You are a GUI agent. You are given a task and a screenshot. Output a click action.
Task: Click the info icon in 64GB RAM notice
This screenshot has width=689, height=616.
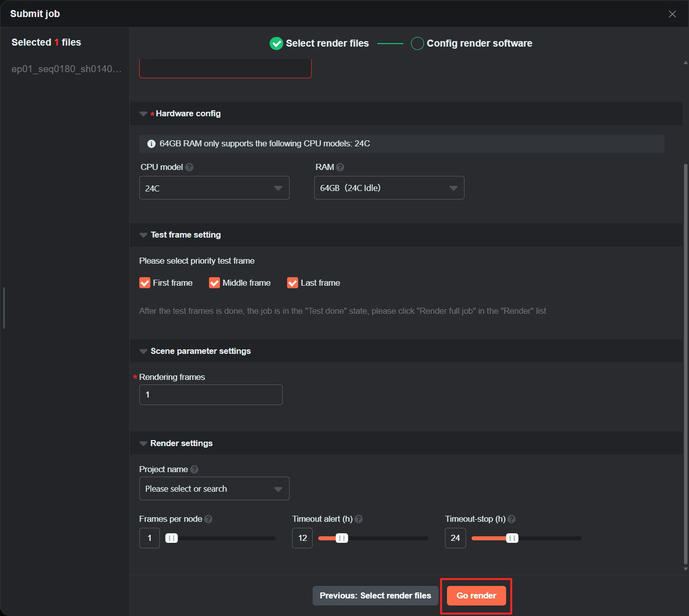[151, 144]
